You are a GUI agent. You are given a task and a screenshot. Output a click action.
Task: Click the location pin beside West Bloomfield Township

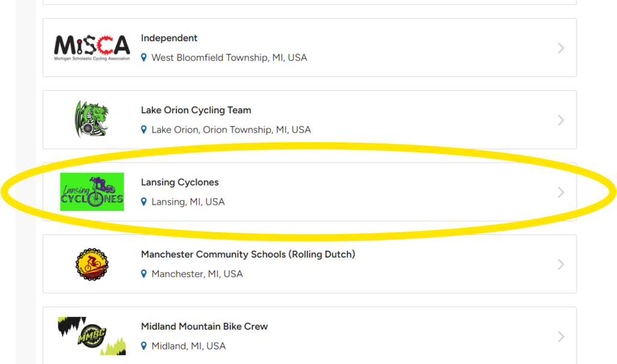click(143, 57)
